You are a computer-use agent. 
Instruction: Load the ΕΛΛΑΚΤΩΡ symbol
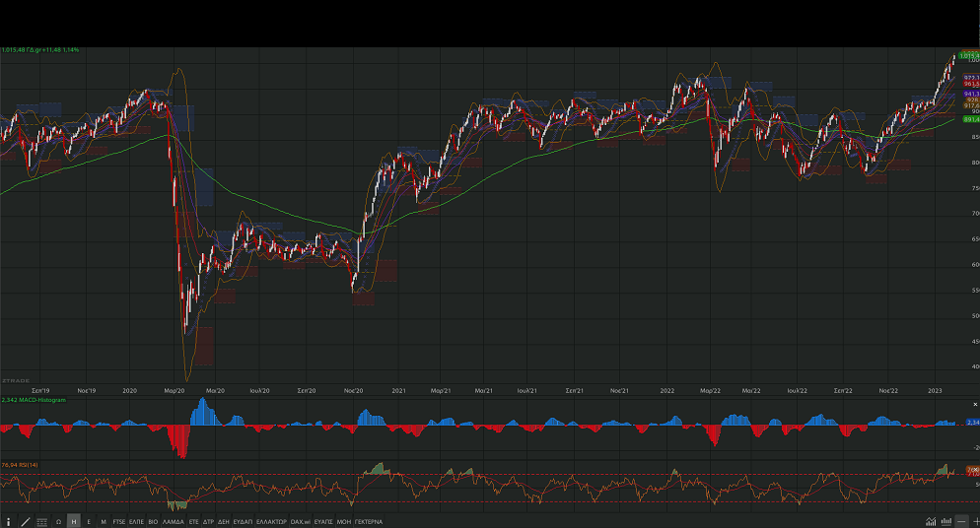click(271, 522)
